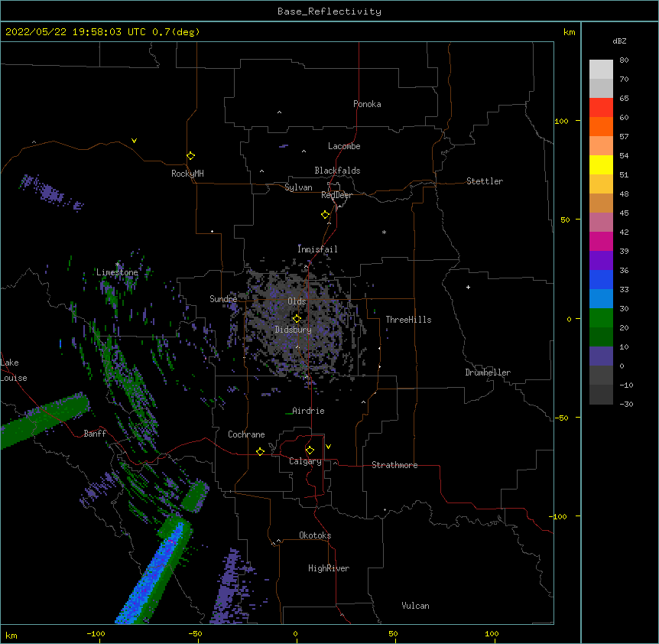Click the 100 tick on the vertical axis
This screenshot has height=644, width=659.
[x=561, y=121]
